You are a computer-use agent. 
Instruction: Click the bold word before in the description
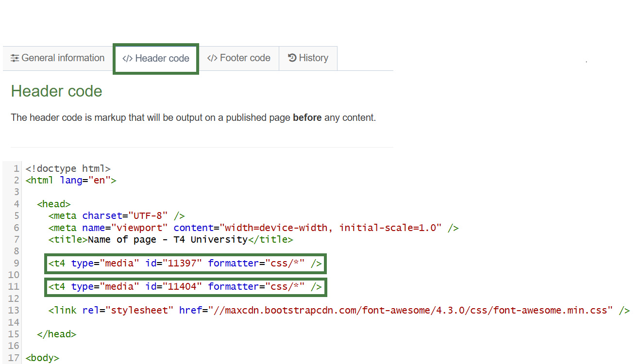point(307,117)
